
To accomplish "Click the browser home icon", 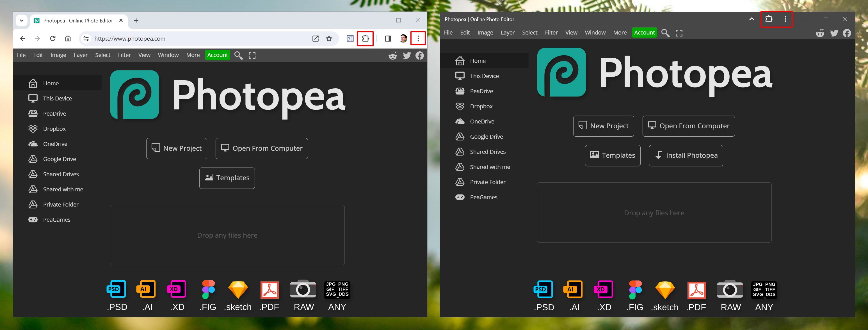I will pyautogui.click(x=68, y=38).
